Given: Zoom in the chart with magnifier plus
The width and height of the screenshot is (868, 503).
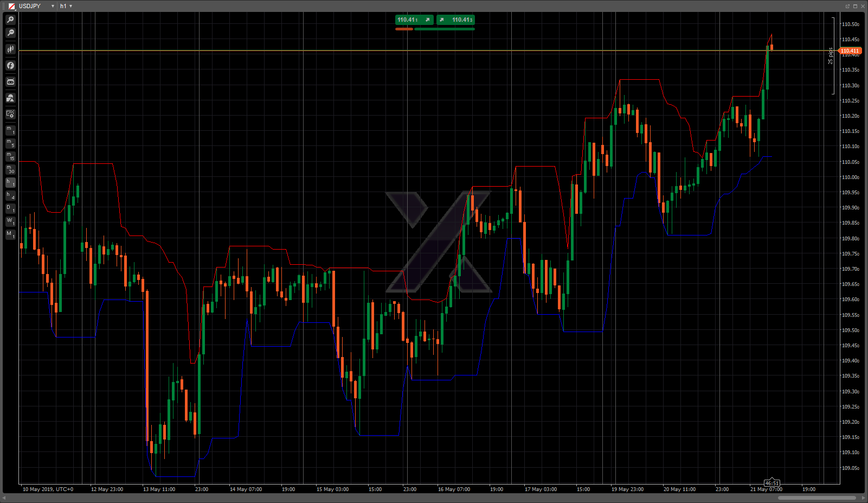Looking at the screenshot, I should click(x=10, y=20).
